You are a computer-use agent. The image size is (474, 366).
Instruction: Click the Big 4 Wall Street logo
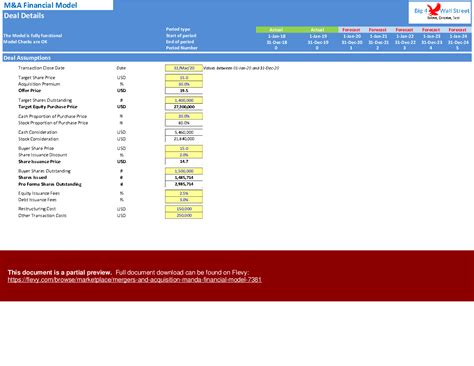click(440, 12)
